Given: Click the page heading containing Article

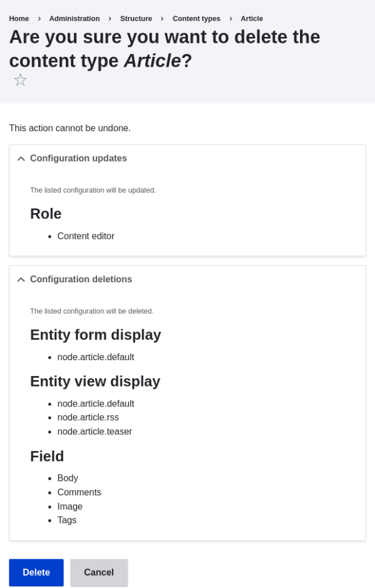Looking at the screenshot, I should (164, 49).
